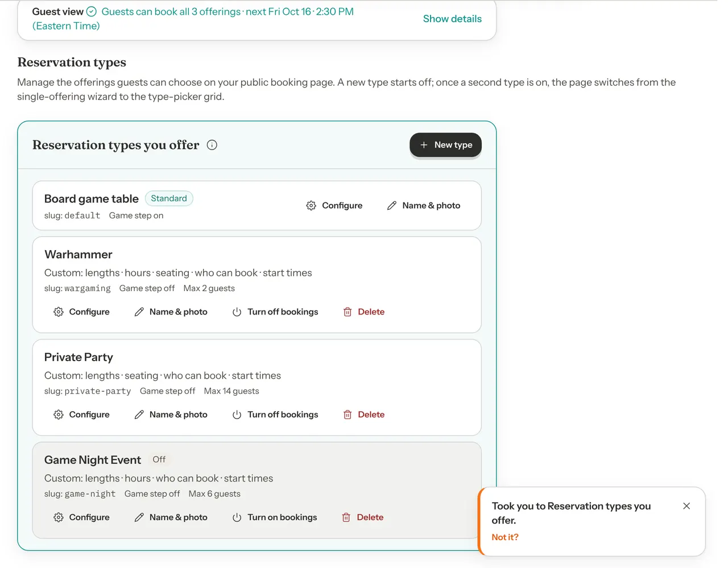The height and width of the screenshot is (568, 728).
Task: Click the 'Guest view' label
Action: pos(58,11)
